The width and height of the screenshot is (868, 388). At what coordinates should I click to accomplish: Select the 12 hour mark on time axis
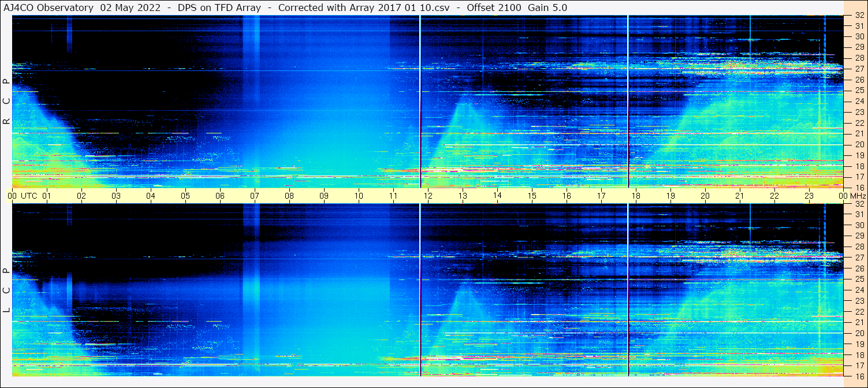[428, 196]
